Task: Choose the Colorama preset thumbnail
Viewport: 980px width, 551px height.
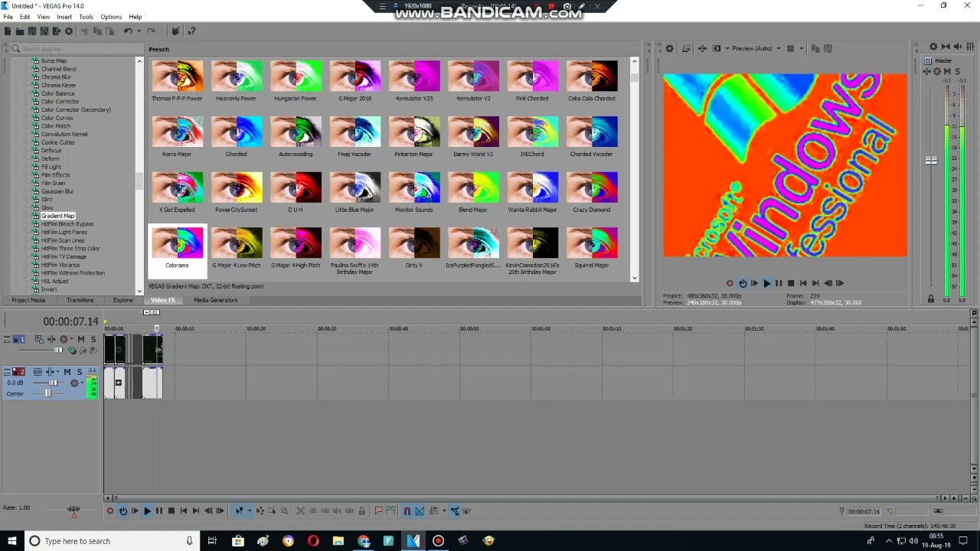Action: [177, 243]
